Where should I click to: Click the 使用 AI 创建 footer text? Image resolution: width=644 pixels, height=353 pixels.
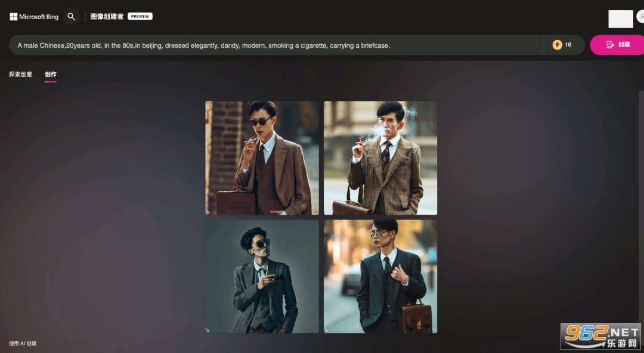point(23,343)
